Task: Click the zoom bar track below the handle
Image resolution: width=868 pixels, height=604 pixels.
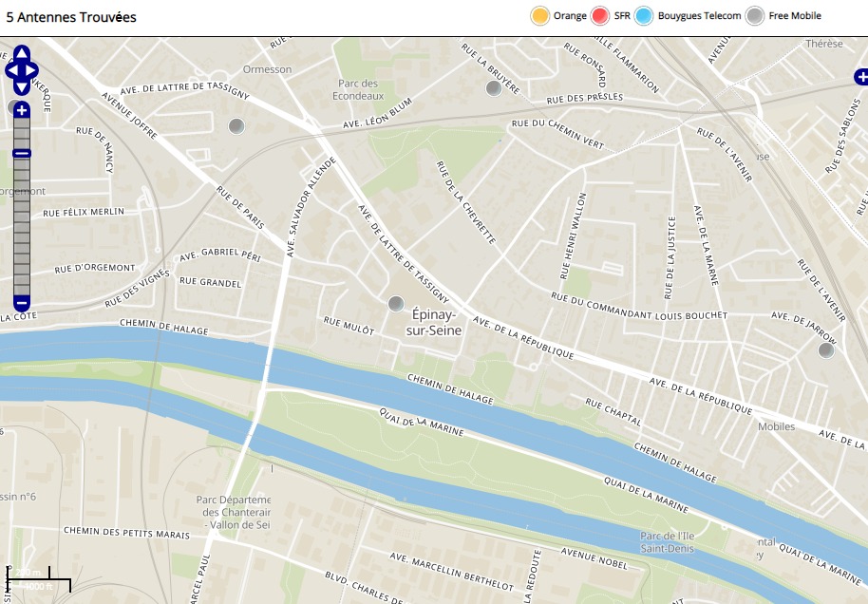Action: pos(21,228)
